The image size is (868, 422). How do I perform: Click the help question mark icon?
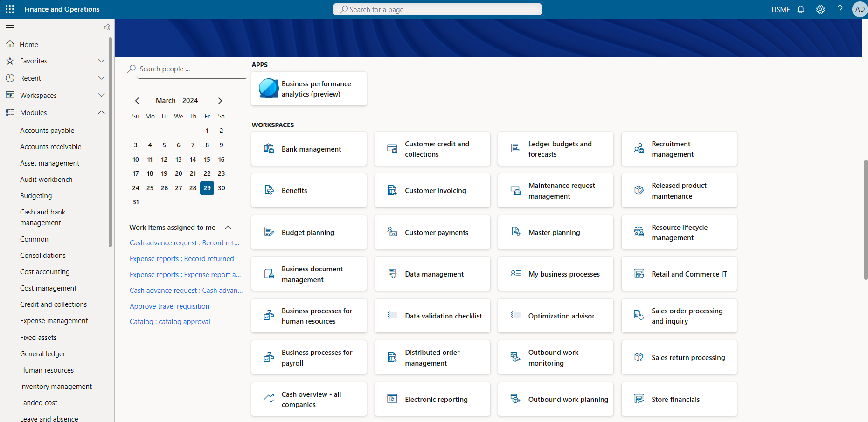840,9
